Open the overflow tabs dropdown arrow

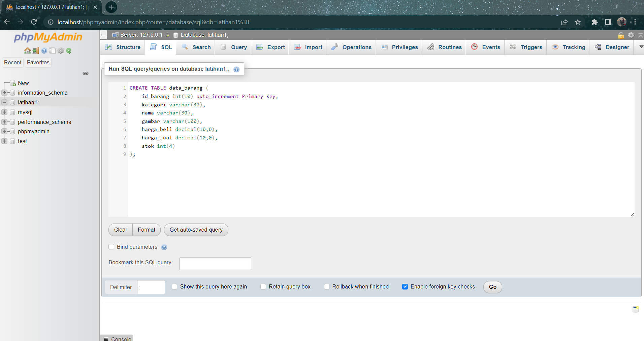(x=641, y=47)
